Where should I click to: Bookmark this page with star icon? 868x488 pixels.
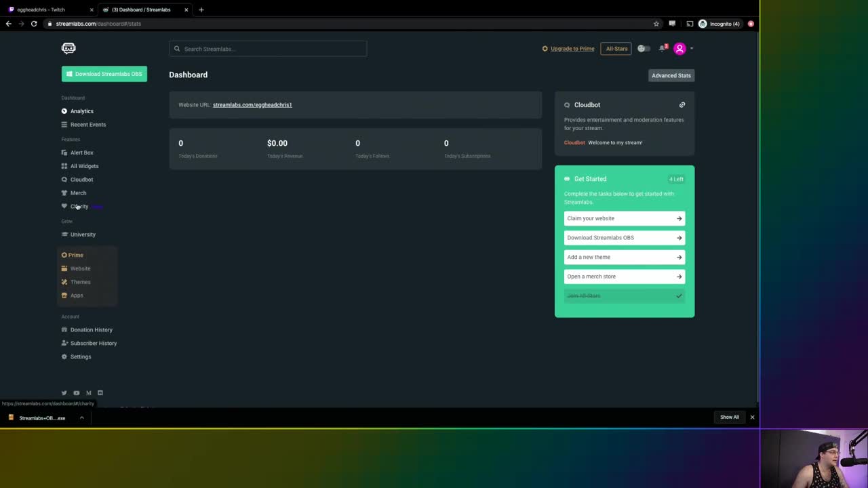tap(656, 24)
